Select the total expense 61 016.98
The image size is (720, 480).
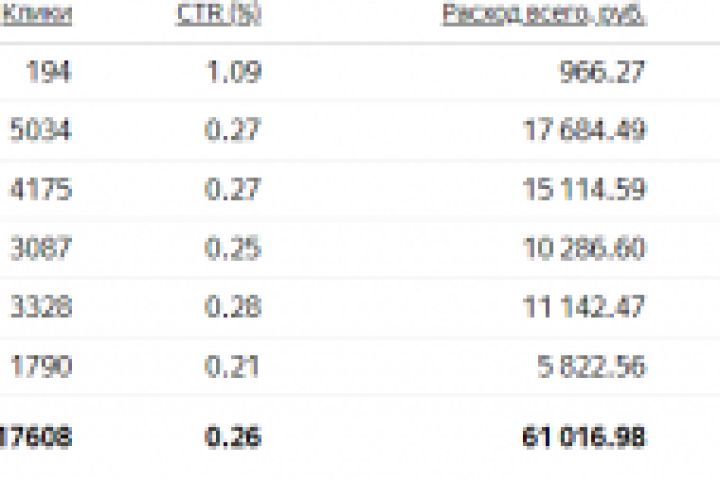pos(584,436)
